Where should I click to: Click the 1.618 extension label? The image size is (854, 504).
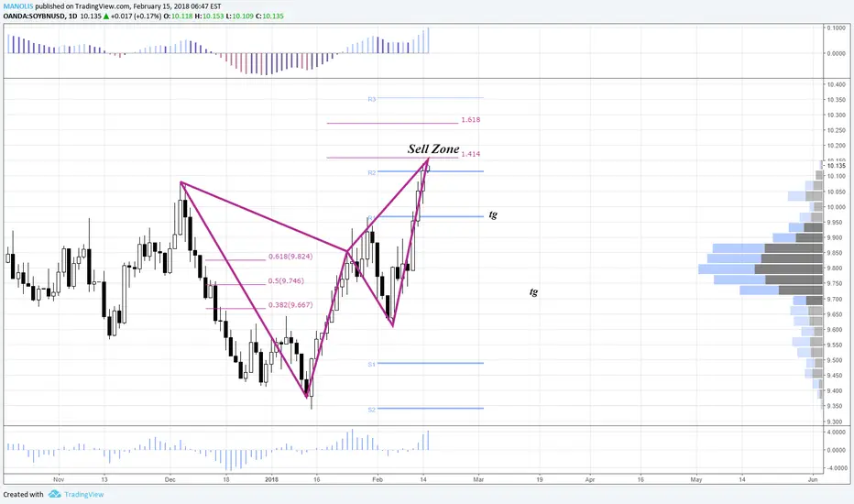[471, 120]
